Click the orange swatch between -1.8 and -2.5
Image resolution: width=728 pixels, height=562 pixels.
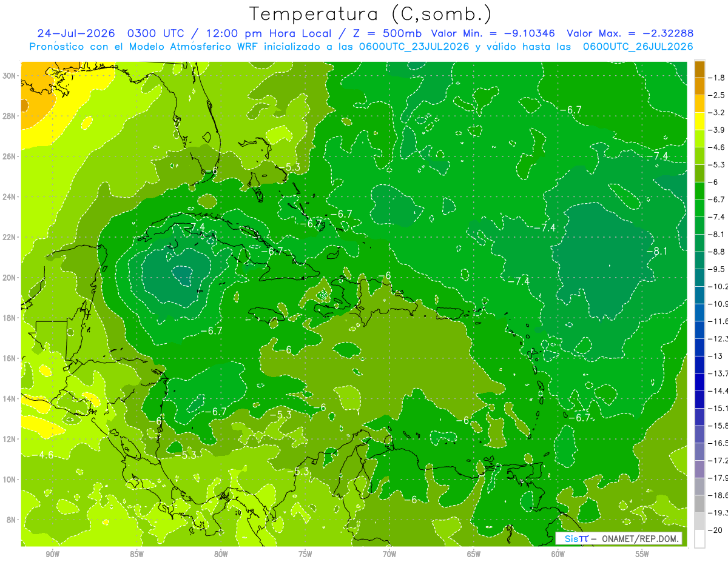coord(699,86)
